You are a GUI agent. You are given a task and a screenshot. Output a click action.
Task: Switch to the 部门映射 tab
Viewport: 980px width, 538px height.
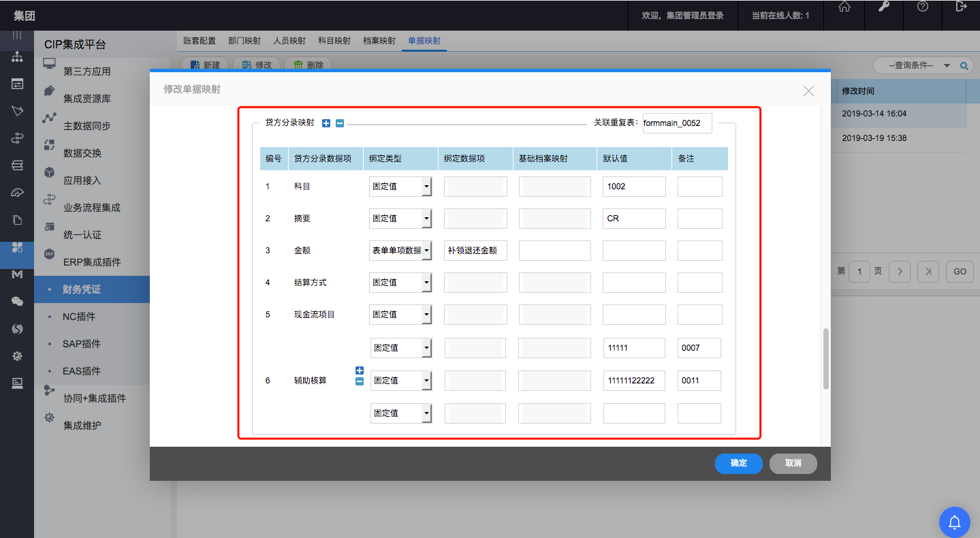tap(244, 41)
